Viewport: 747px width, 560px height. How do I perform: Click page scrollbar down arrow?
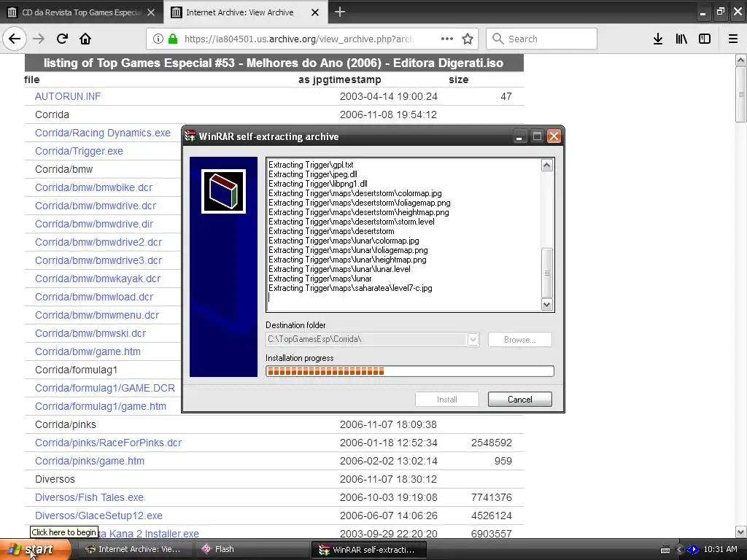click(740, 532)
